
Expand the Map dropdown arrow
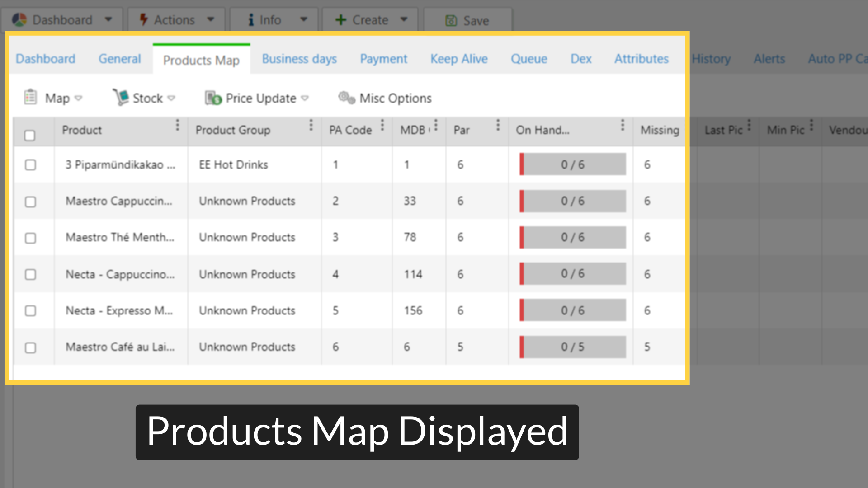coord(79,98)
